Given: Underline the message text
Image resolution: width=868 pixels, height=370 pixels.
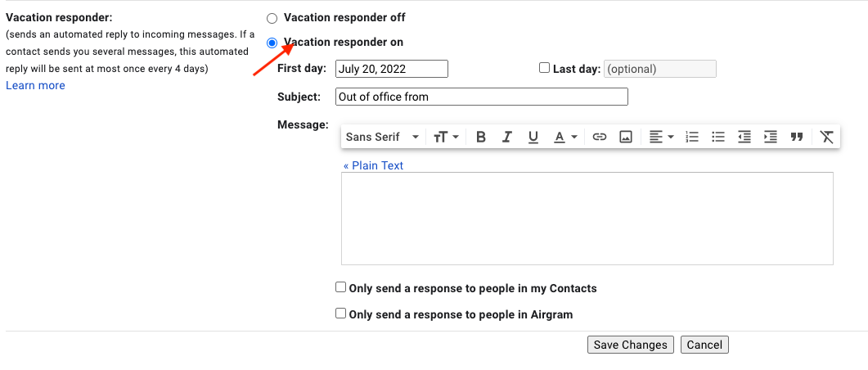Looking at the screenshot, I should (x=533, y=137).
